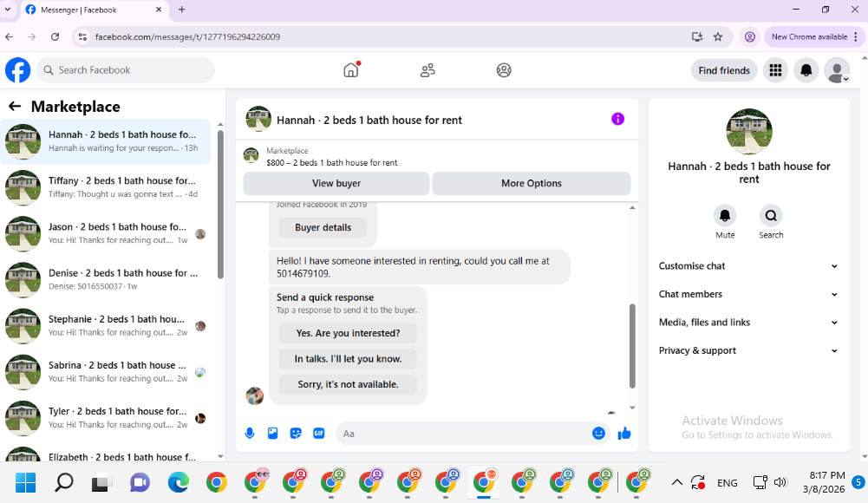Click house listing photo in right panel
This screenshot has height=503, width=868.
tap(749, 132)
